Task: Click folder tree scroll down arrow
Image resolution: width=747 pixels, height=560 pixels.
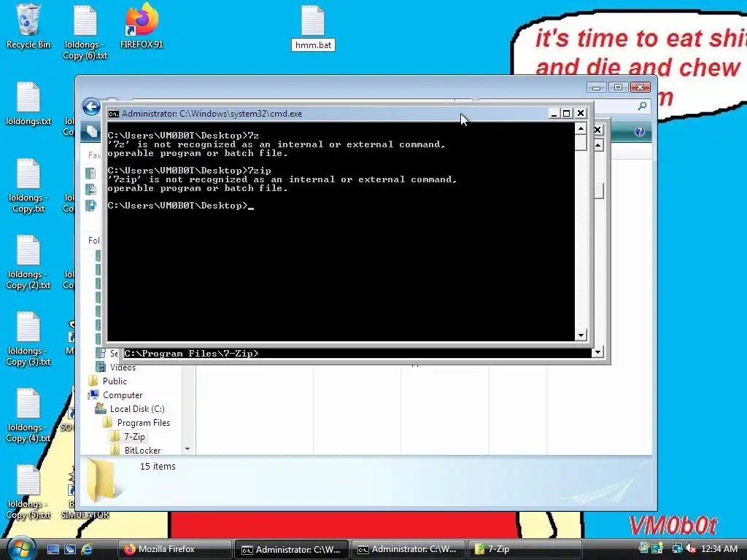Action: coord(187,449)
